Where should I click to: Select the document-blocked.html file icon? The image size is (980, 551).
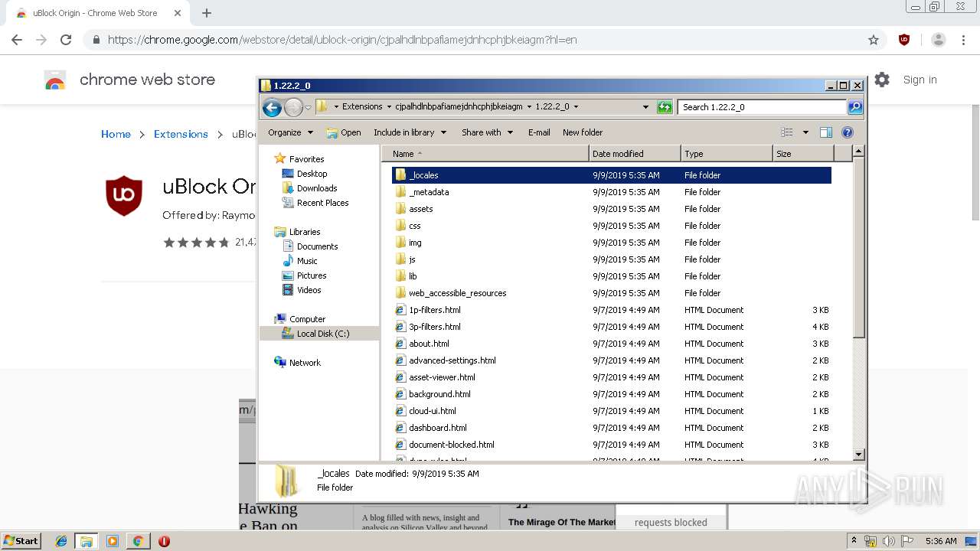coord(400,445)
